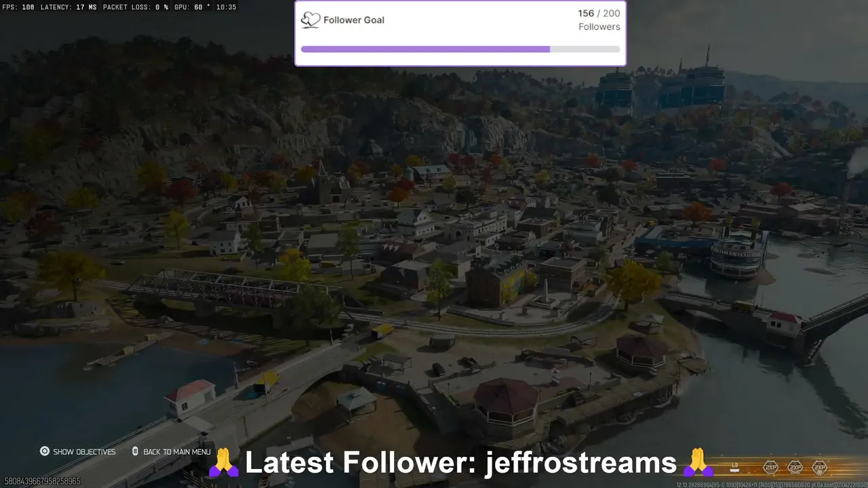
Task: Click the "FPS: 108" readout
Action: coord(18,7)
